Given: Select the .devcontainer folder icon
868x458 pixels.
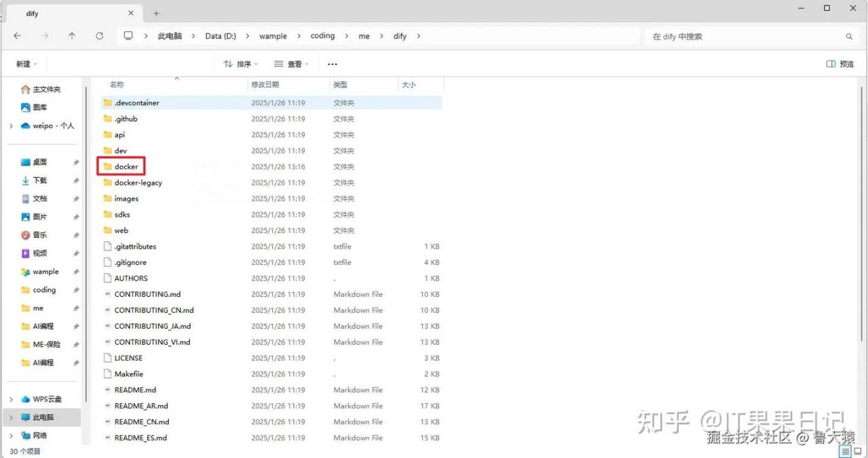Looking at the screenshot, I should click(x=107, y=103).
